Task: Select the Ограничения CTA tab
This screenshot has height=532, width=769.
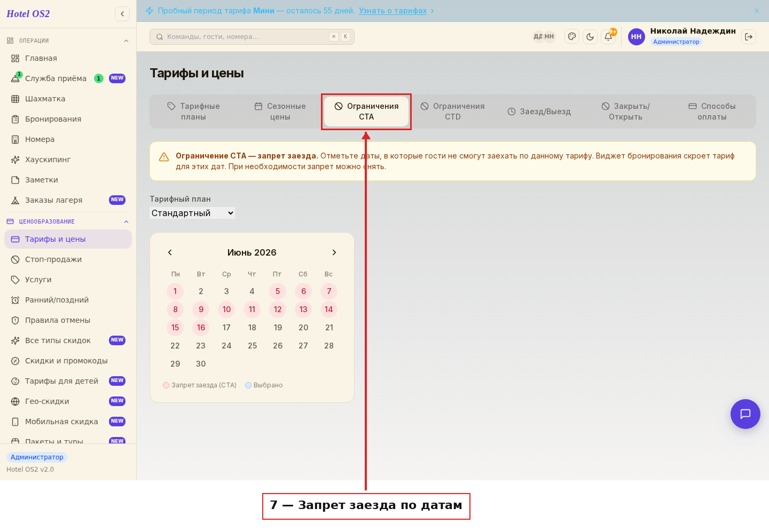Action: click(x=366, y=112)
